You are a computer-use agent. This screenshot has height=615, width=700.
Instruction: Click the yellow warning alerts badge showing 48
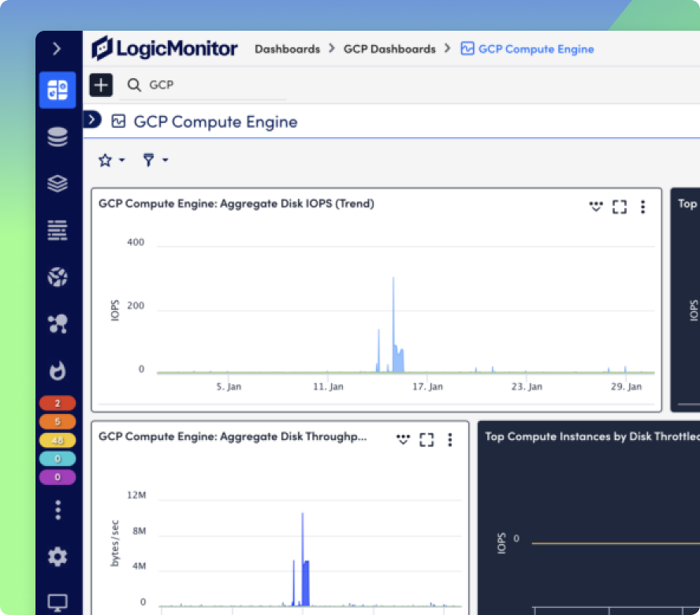pos(57,441)
